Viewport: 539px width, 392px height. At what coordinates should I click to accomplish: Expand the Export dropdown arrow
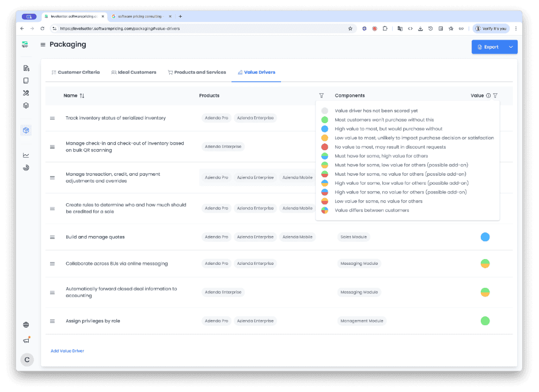click(511, 47)
